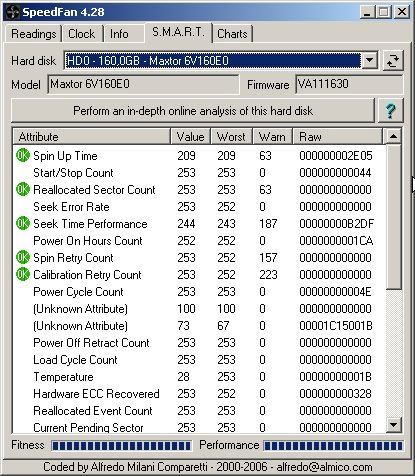The height and width of the screenshot is (476, 415).
Task: Click raw value 000000000328
Action: point(335,393)
